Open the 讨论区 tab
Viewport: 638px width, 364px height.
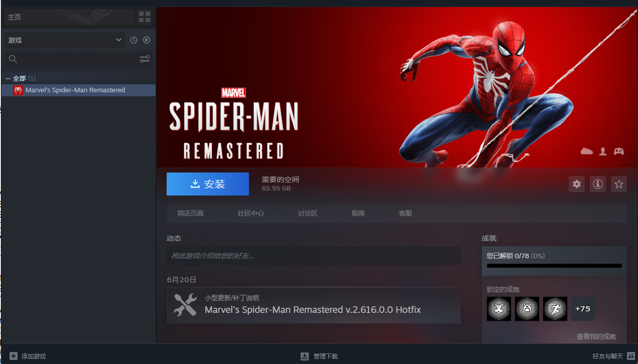[308, 213]
